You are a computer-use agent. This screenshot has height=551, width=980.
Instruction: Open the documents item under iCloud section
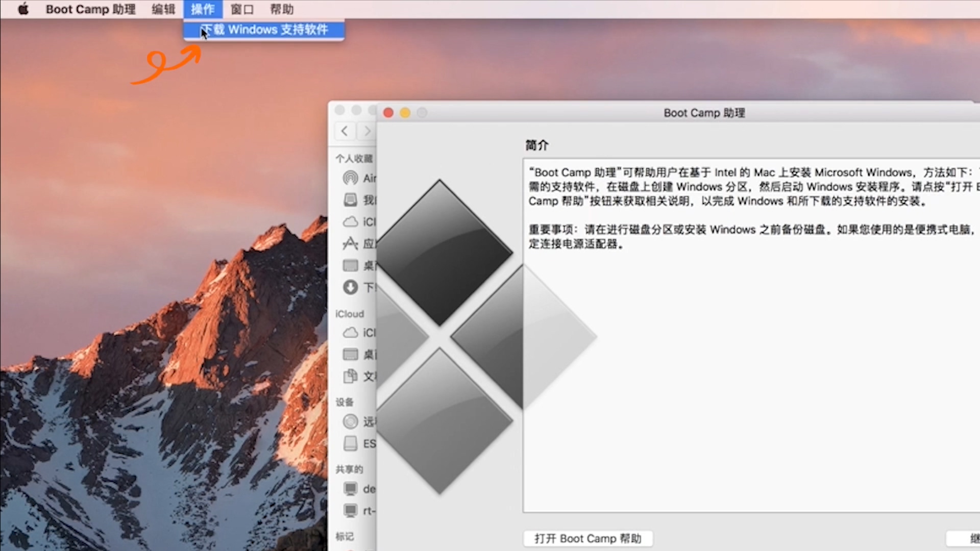(359, 377)
